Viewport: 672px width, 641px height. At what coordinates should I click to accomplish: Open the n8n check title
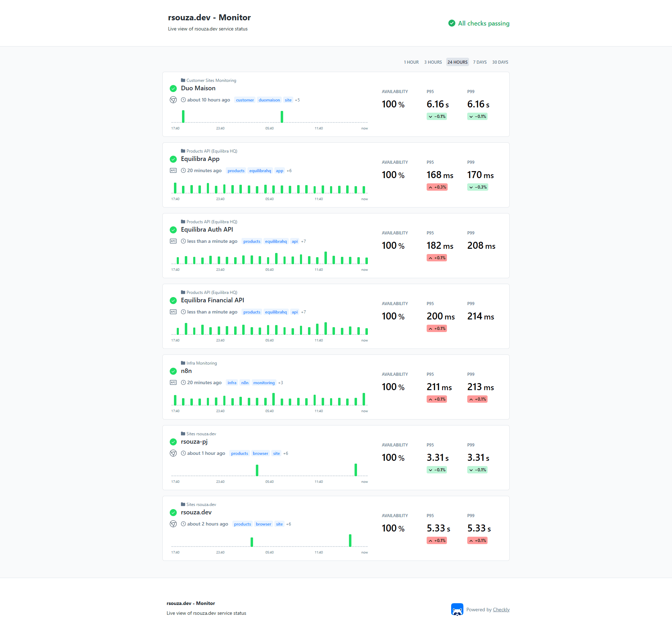click(186, 371)
